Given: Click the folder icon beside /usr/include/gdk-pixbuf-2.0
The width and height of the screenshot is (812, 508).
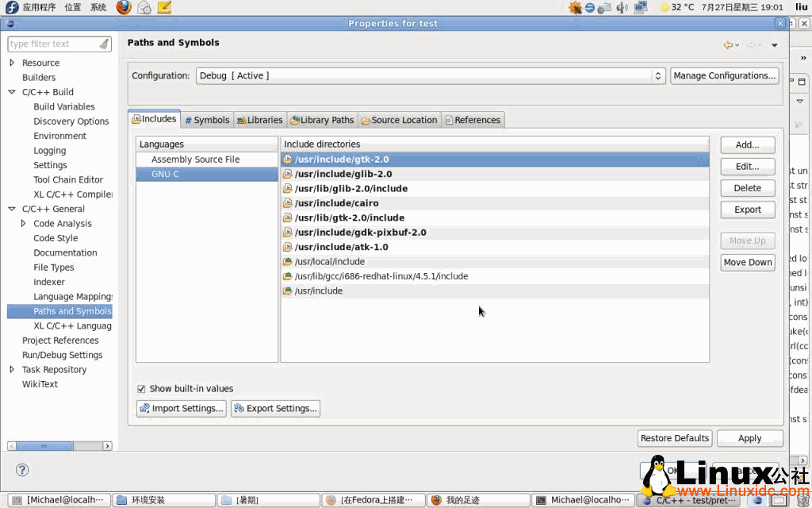Looking at the screenshot, I should 287,233.
